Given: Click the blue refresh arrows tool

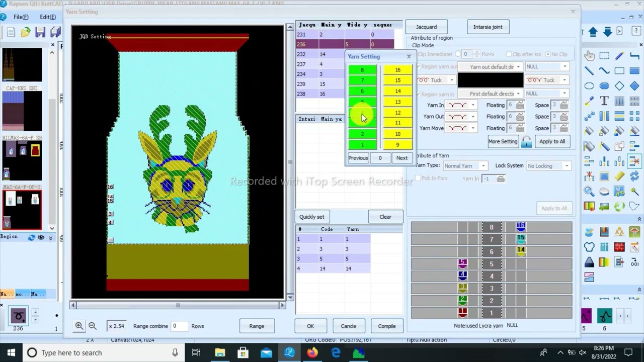Looking at the screenshot, I should [634, 176].
